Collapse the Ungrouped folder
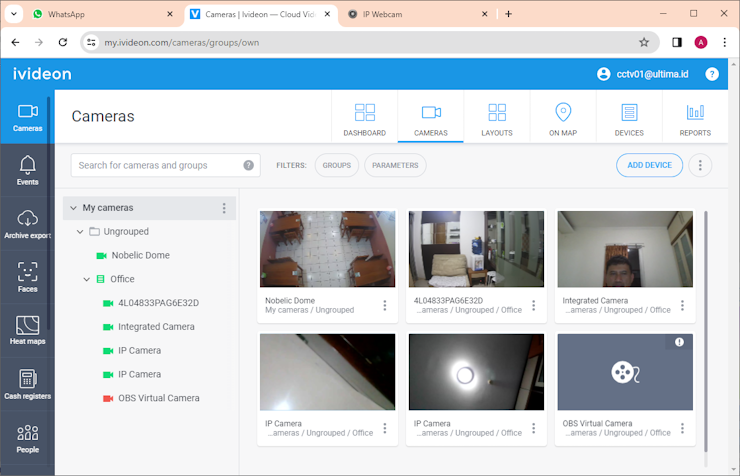Screen dimensions: 740x476 (80, 232)
